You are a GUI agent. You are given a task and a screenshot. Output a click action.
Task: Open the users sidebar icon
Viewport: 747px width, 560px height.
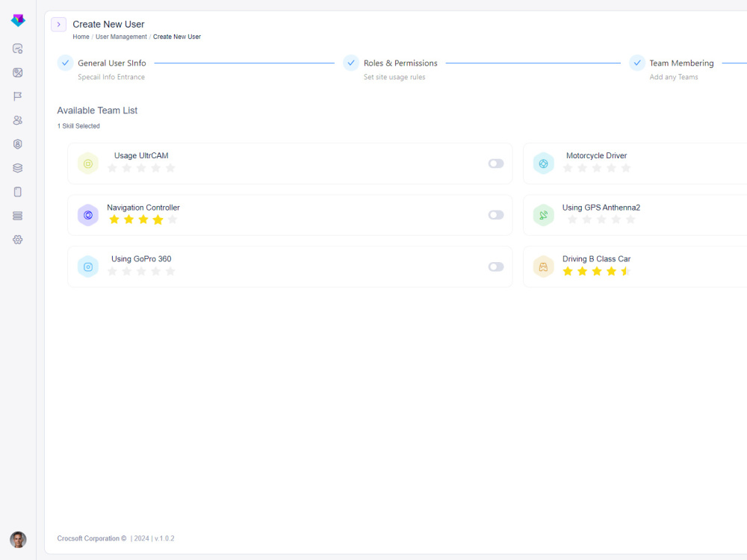coord(18,120)
